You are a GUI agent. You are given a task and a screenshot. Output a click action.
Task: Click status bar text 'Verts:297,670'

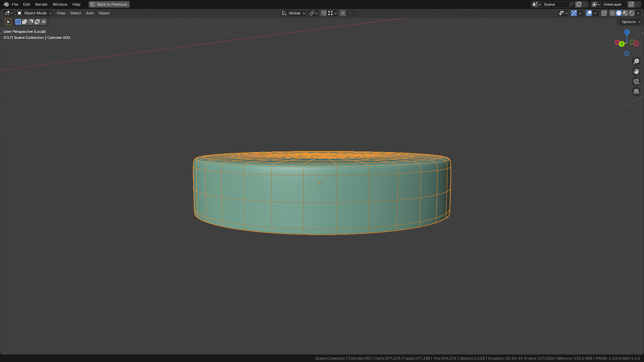pos(387,358)
